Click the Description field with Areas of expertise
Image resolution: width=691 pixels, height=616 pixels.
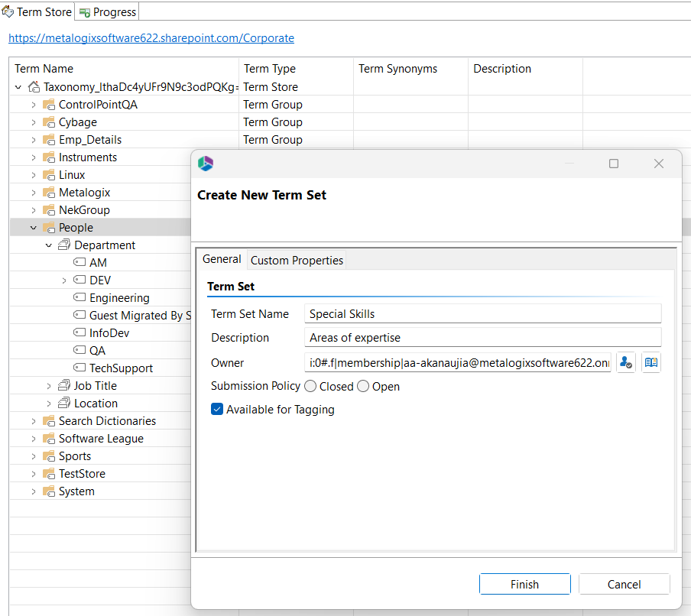482,338
